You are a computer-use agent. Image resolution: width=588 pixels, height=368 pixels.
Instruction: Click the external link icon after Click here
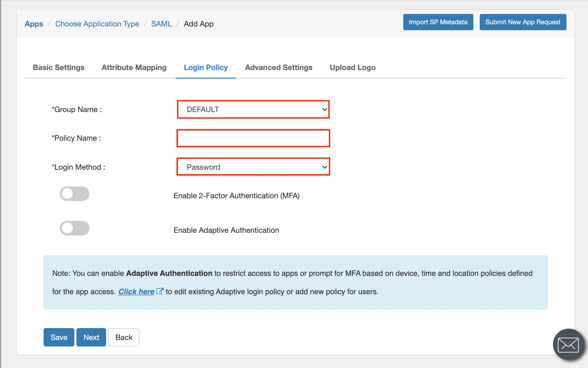(160, 291)
